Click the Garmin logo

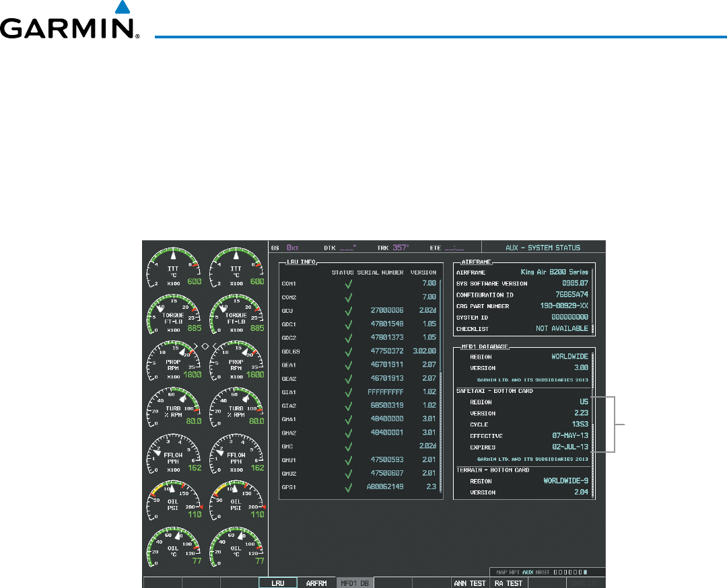coord(69,20)
